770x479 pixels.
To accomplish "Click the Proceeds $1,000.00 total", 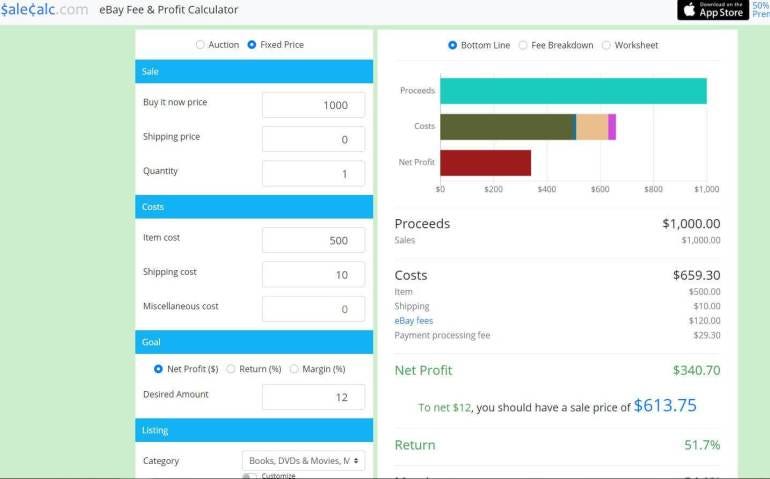I will pyautogui.click(x=691, y=224).
